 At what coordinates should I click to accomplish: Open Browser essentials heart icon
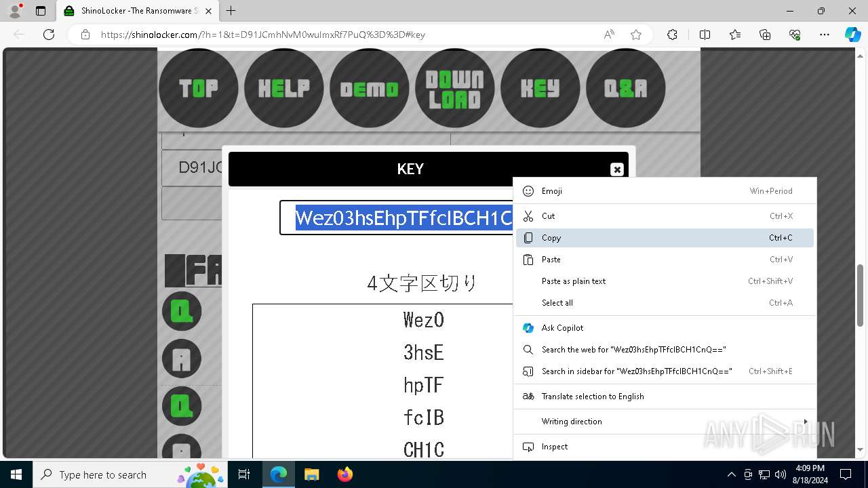tap(795, 35)
